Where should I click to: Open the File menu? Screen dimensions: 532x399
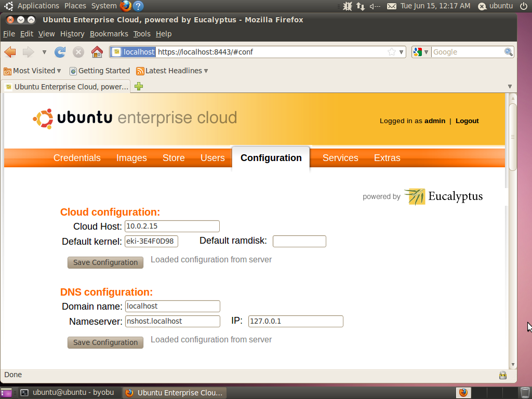(9, 34)
